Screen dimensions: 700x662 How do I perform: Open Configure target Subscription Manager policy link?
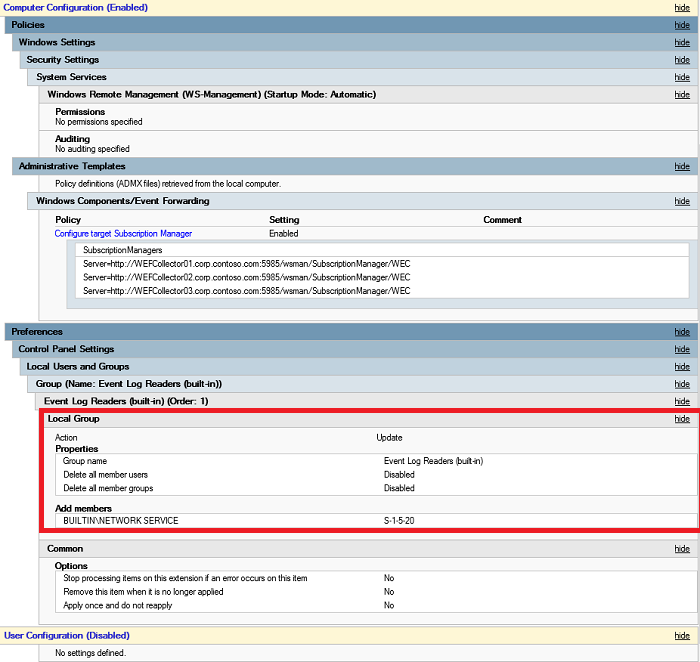click(123, 233)
